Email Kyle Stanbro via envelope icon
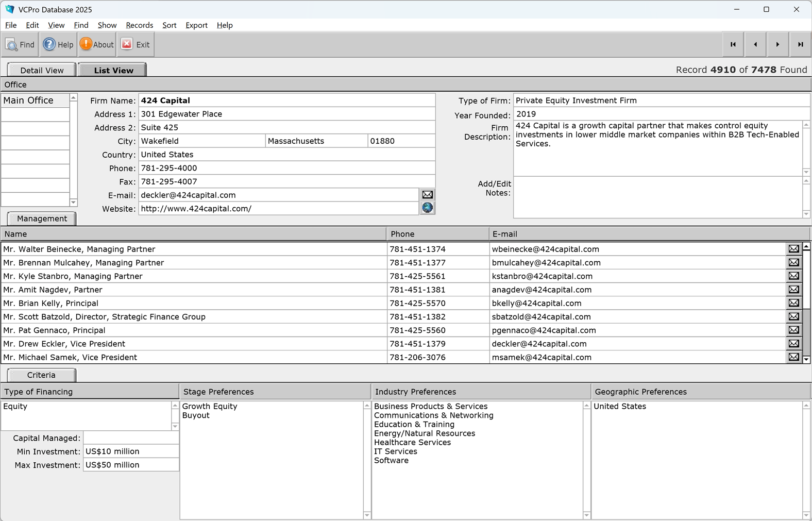The height and width of the screenshot is (521, 812). pos(794,276)
